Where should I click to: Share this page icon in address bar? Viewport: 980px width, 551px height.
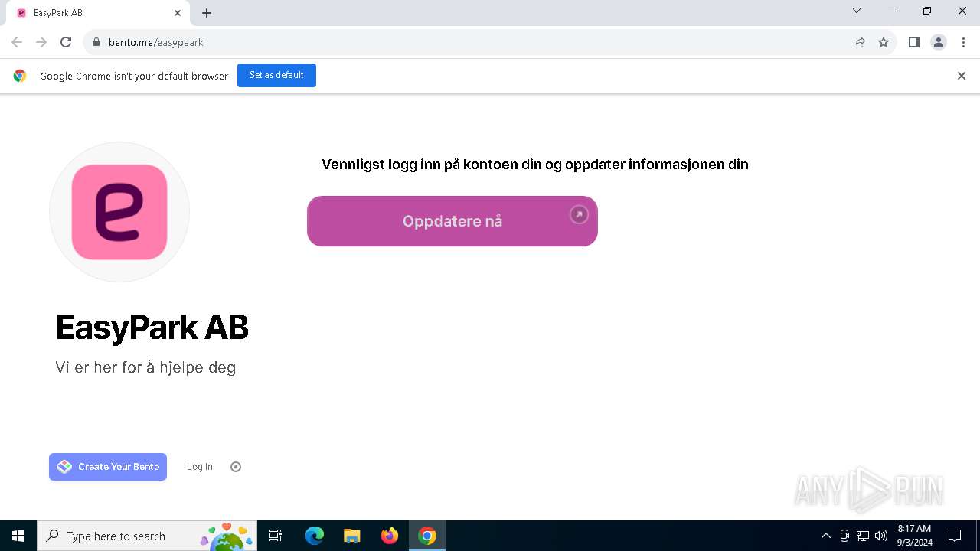[859, 42]
